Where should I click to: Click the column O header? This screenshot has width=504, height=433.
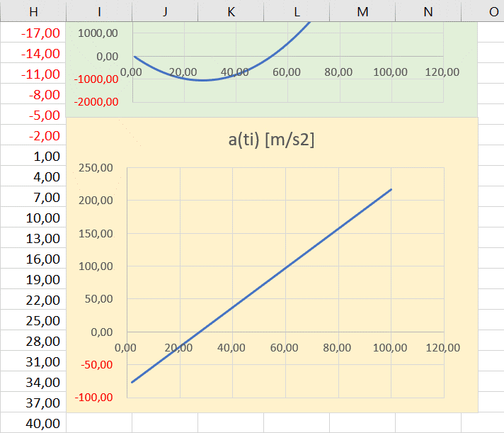coord(493,11)
